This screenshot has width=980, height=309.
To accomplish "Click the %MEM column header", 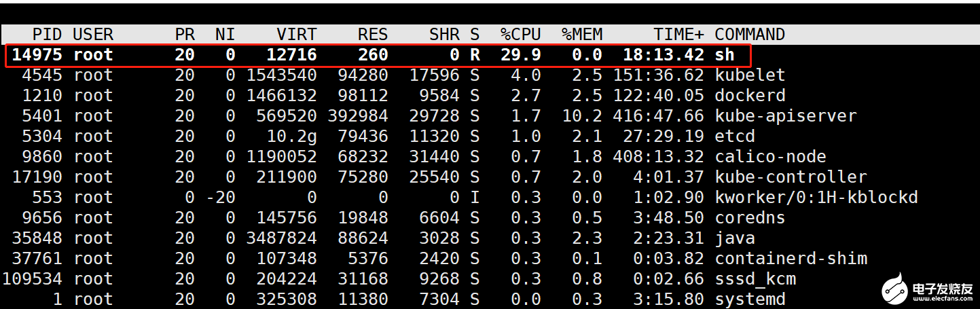I will click(582, 35).
